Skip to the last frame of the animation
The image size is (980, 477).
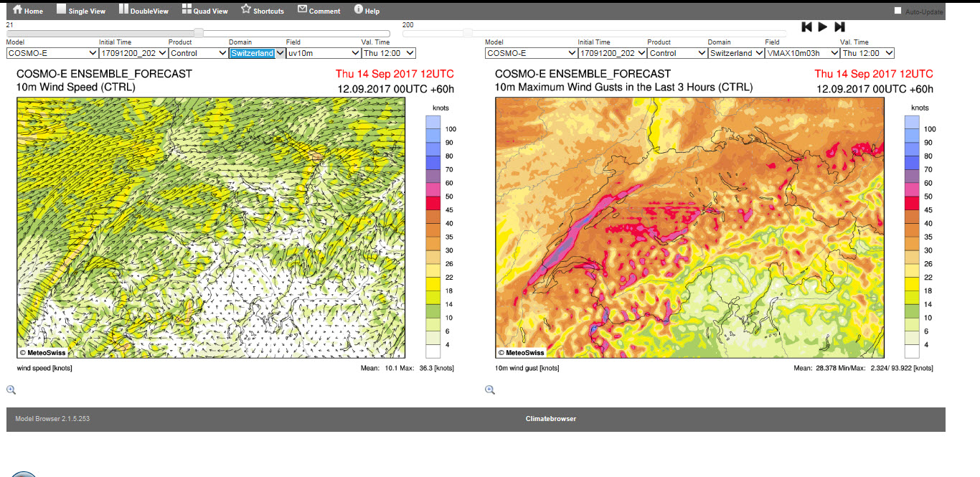coord(839,27)
